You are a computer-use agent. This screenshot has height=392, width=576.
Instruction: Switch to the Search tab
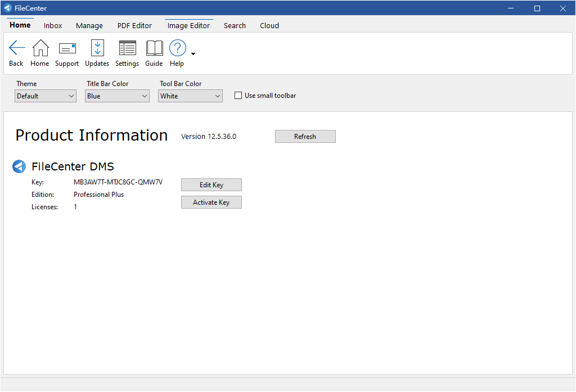pos(235,26)
